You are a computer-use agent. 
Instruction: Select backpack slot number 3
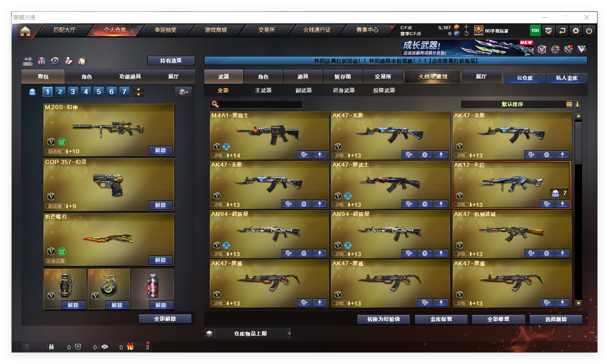pos(73,92)
